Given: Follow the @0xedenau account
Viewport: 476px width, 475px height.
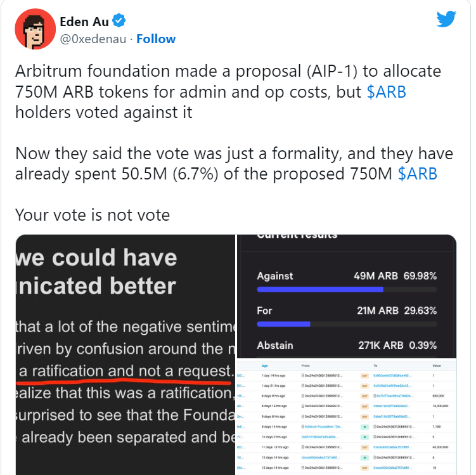Looking at the screenshot, I should point(156,39).
